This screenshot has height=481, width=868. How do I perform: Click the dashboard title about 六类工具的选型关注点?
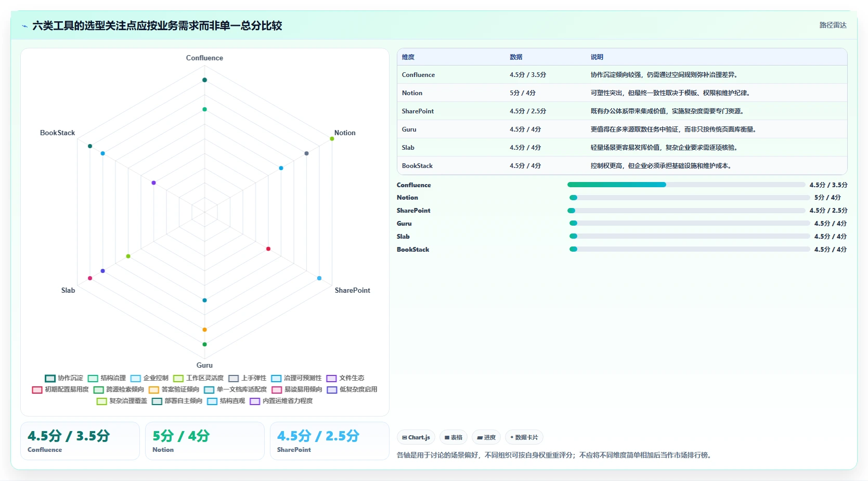point(157,25)
